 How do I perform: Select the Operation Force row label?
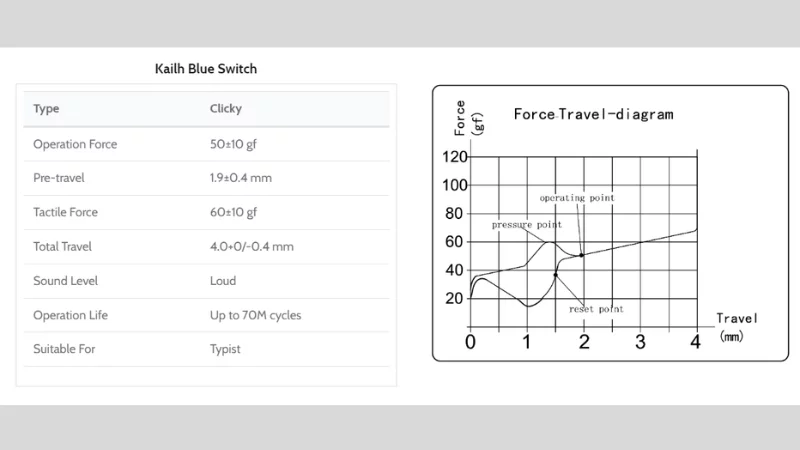click(x=75, y=144)
